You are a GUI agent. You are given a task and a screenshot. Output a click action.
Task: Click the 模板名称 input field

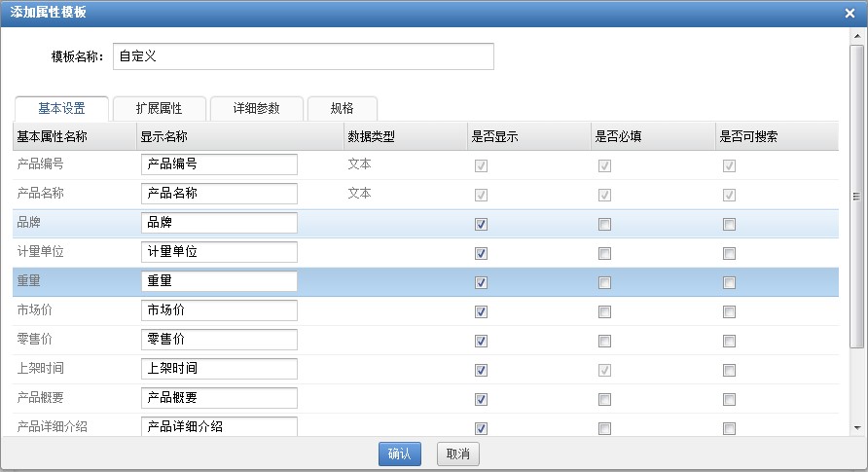[304, 56]
